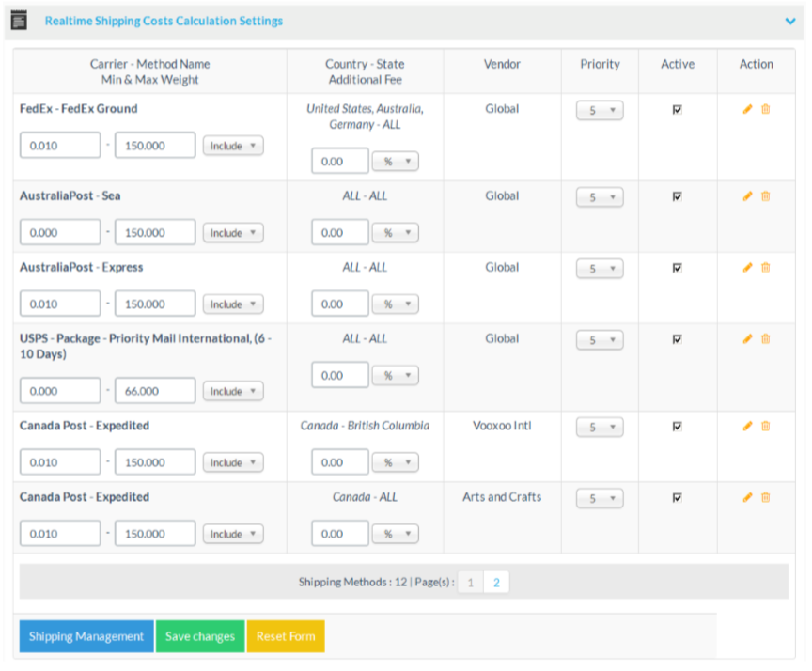Edit USPS Priority Mail International row
Viewport: 812px width, 671px height.
[747, 339]
